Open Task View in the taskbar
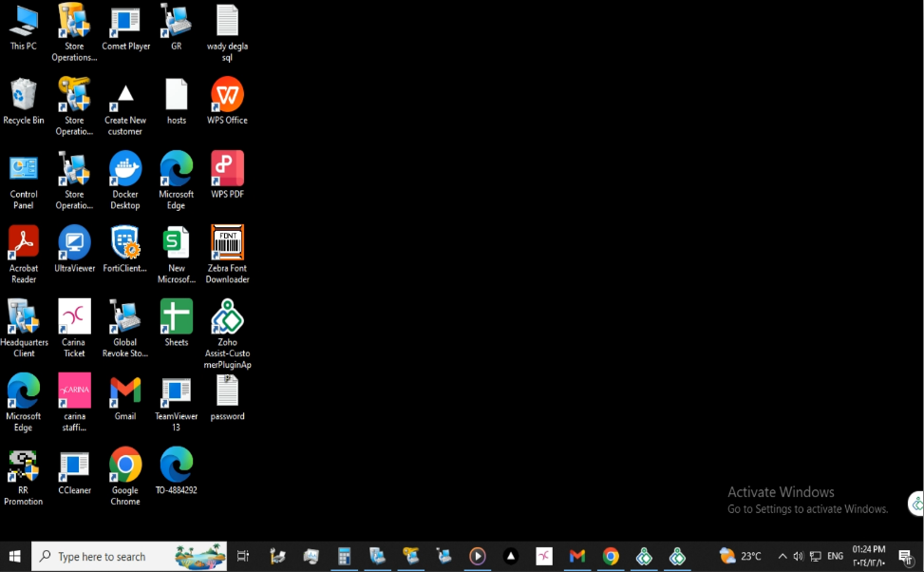This screenshot has width=924, height=572. coord(243,556)
